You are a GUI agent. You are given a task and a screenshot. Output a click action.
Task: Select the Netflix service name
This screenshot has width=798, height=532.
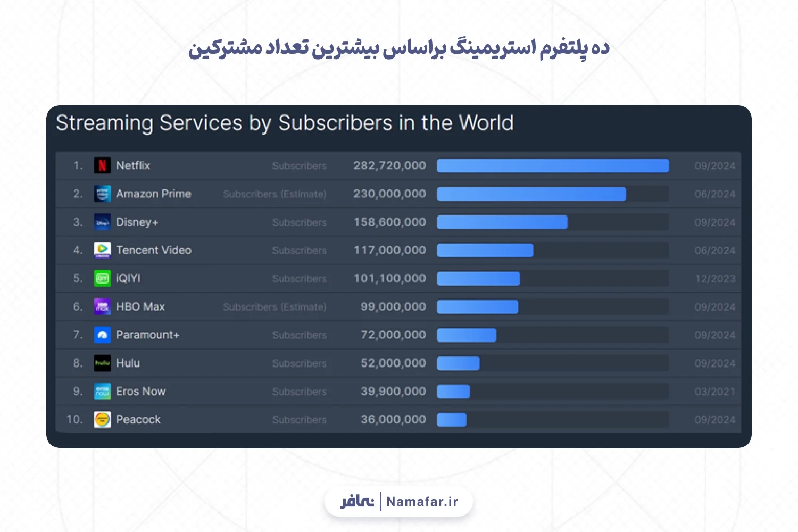[133, 165]
